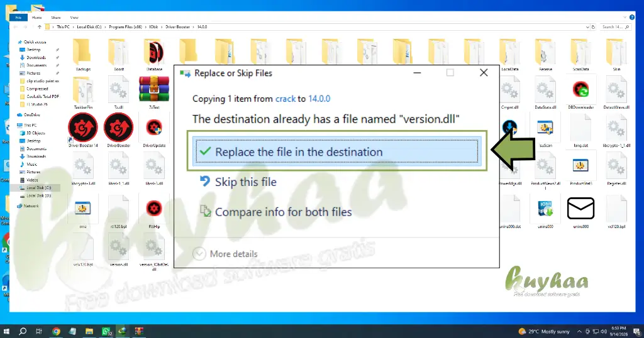644x338 pixels.
Task: Select the DetectWave.dll file
Action: (x=616, y=93)
